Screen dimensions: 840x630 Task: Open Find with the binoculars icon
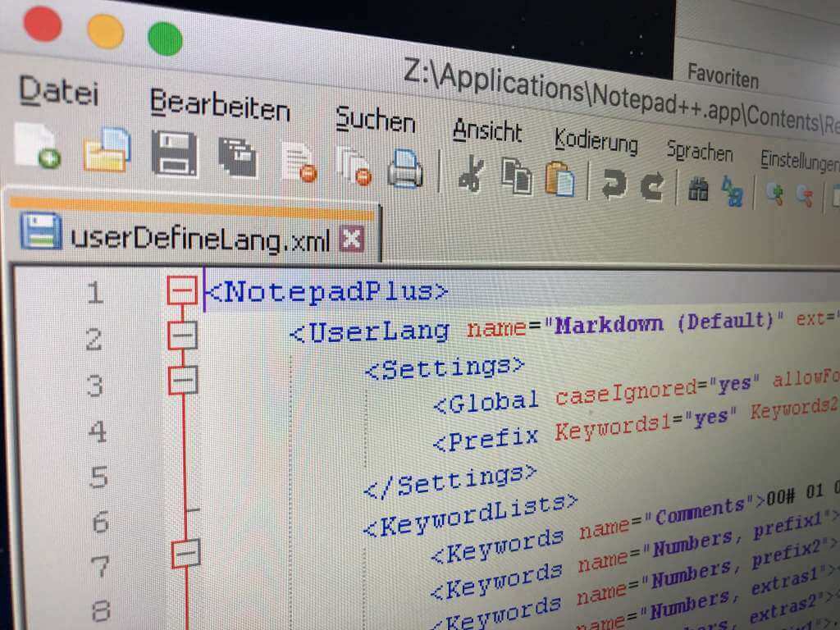(698, 189)
